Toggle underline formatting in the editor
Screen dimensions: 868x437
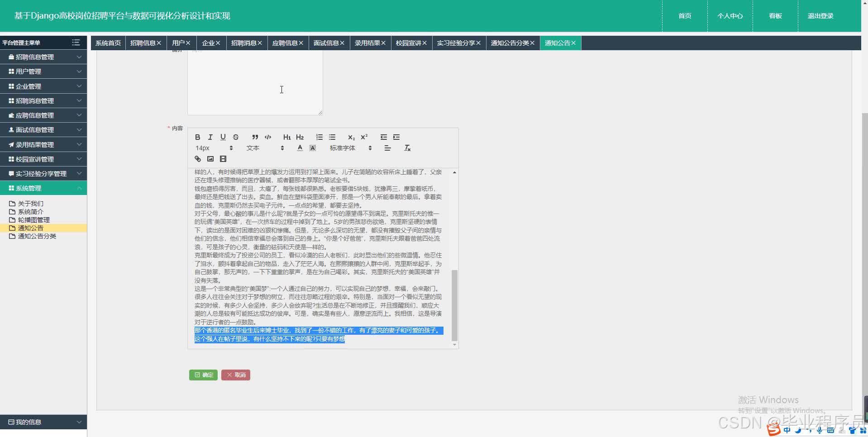click(223, 137)
